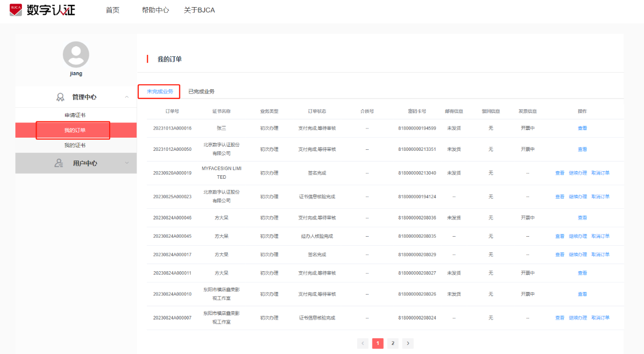Click the 用户中心 person icon
Image resolution: width=644 pixels, height=354 pixels.
coord(59,163)
